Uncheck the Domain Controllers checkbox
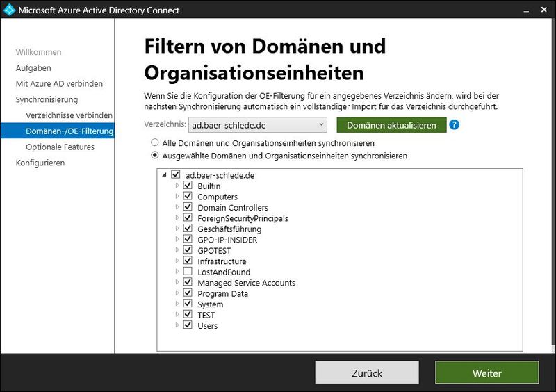This screenshot has width=556, height=392. (x=188, y=206)
